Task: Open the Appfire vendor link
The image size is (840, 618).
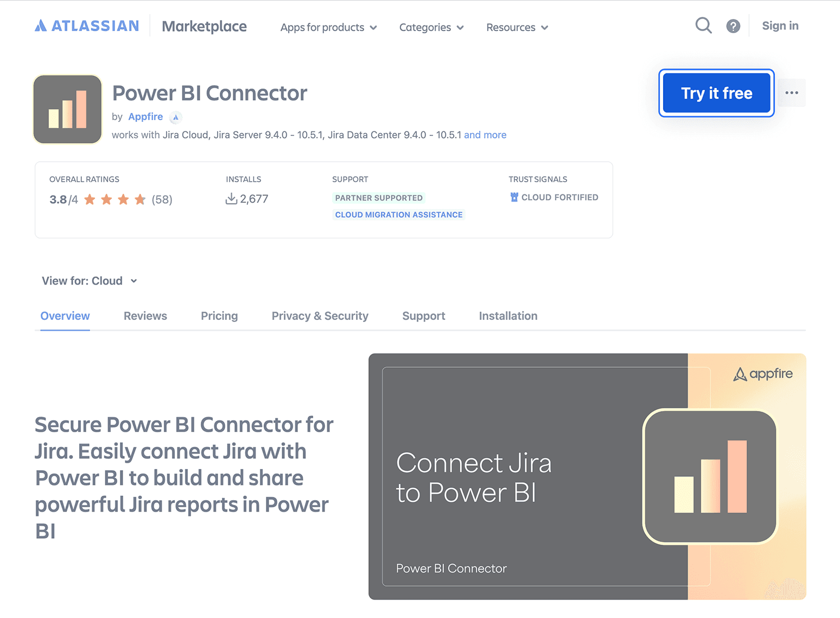Action: click(145, 117)
